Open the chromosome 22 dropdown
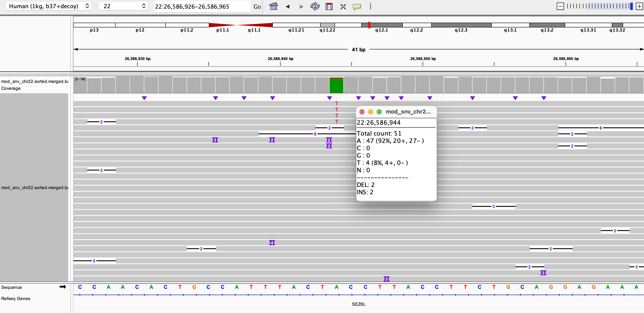The width and height of the screenshot is (644, 313). [123, 6]
